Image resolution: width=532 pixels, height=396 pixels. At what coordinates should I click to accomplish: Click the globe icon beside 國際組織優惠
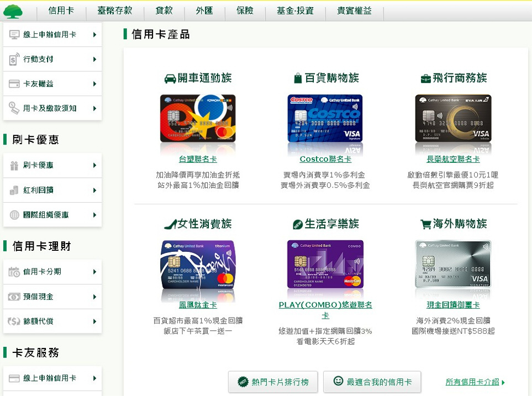click(x=14, y=215)
